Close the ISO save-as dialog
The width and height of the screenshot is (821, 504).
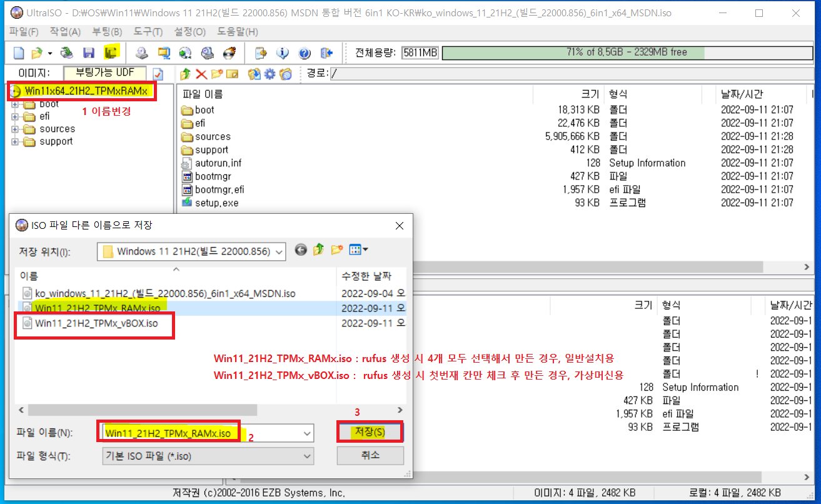click(400, 225)
